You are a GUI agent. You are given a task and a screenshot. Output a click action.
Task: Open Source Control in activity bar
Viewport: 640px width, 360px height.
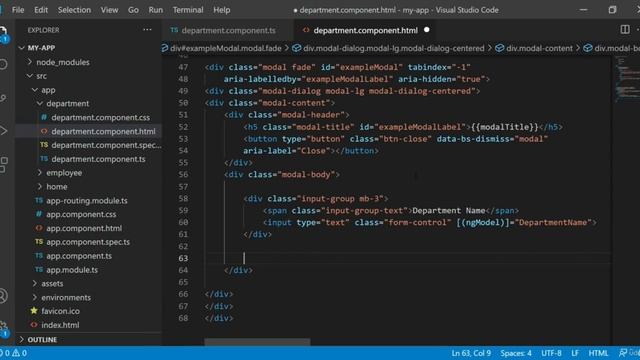3,98
